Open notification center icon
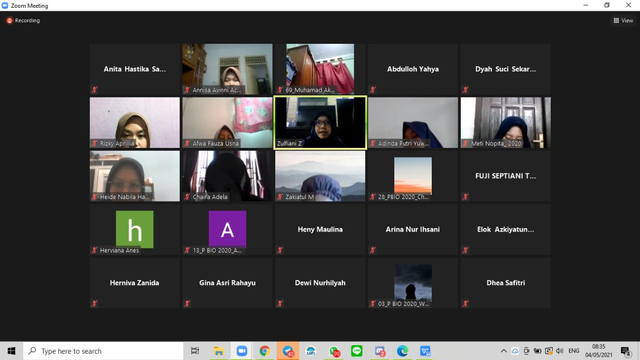 pos(625,351)
